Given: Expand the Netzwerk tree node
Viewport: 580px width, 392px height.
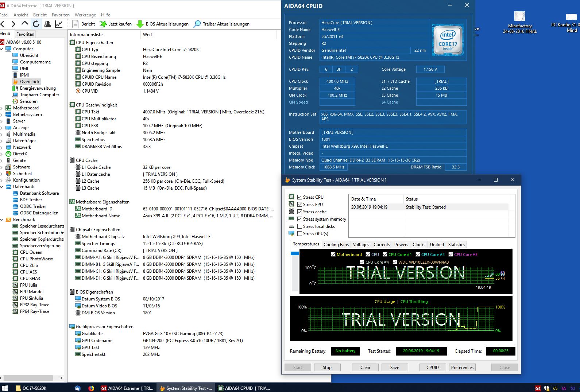Looking at the screenshot, I should (x=2, y=147).
